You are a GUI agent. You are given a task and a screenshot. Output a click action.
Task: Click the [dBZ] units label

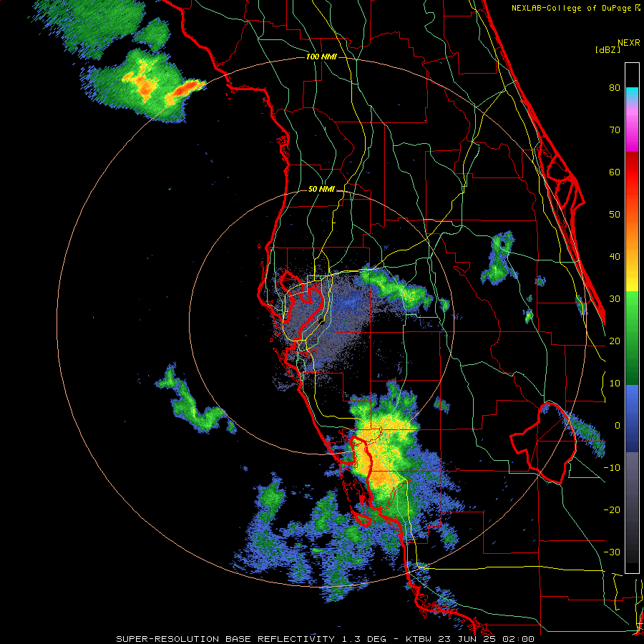(608, 50)
